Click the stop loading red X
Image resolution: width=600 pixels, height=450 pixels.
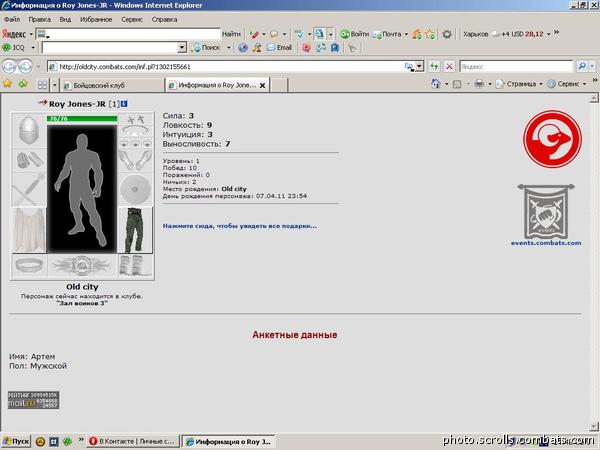pyautogui.click(x=449, y=67)
